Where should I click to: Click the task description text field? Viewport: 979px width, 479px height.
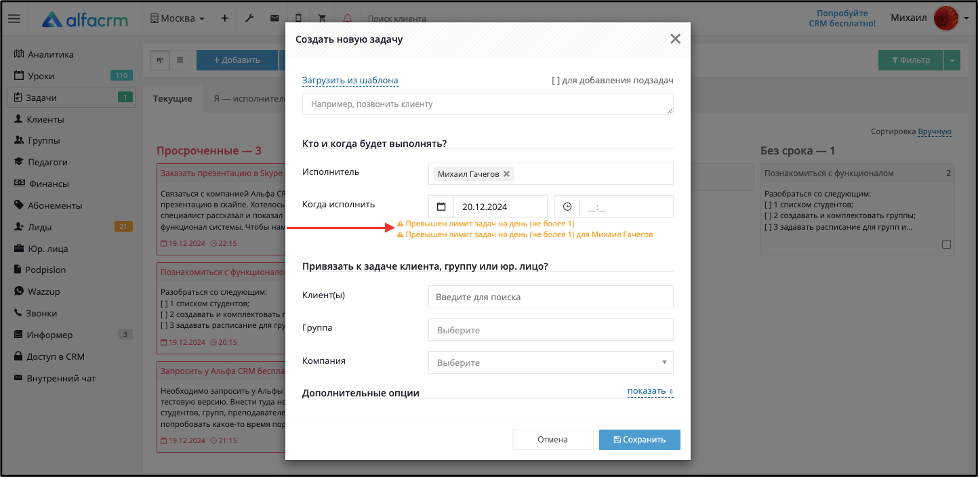[x=488, y=104]
